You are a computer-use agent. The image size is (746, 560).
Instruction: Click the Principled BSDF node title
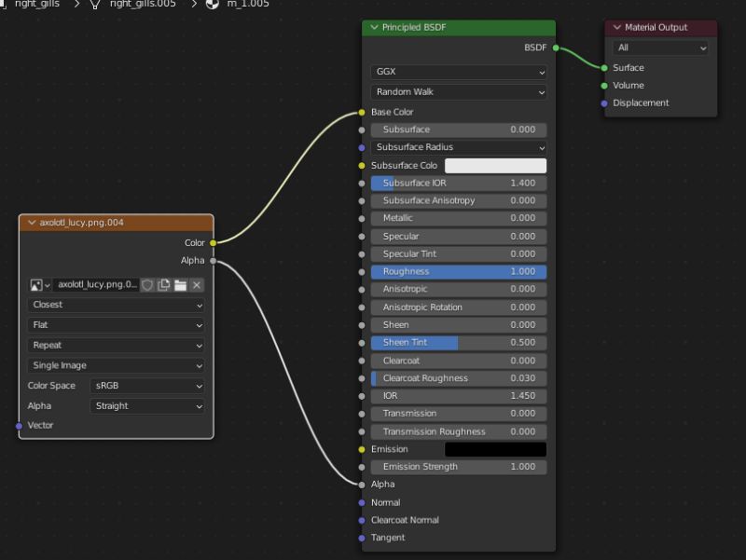pyautogui.click(x=414, y=28)
